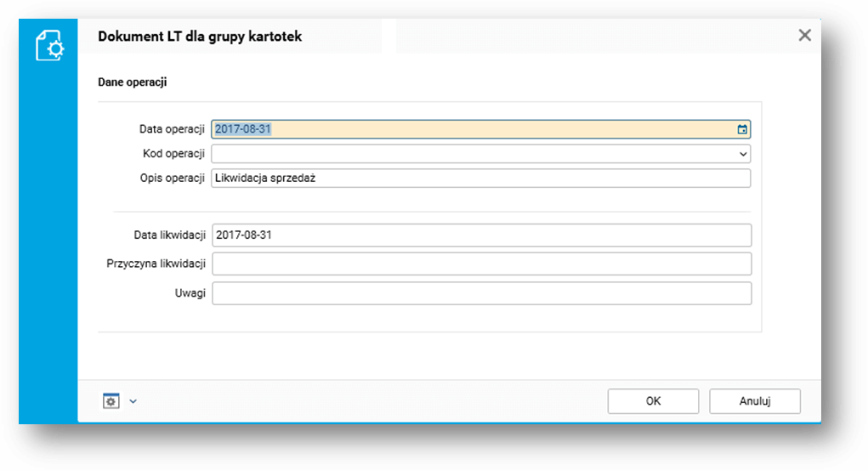Screen dimensions: 868x471
Task: Click the Dane operacji section heading
Action: 133,82
